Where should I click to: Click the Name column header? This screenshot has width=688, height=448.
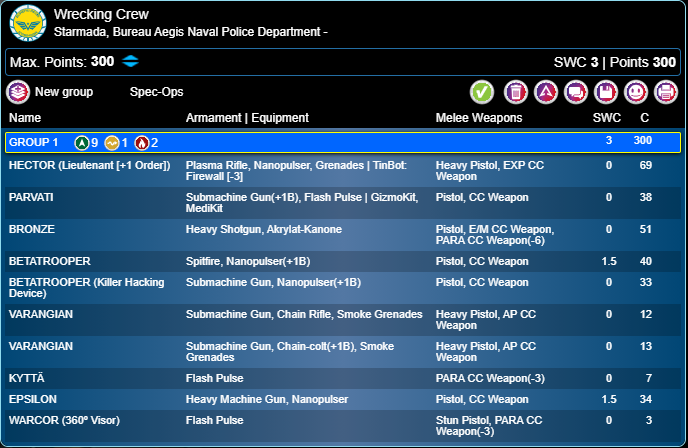[x=25, y=118]
